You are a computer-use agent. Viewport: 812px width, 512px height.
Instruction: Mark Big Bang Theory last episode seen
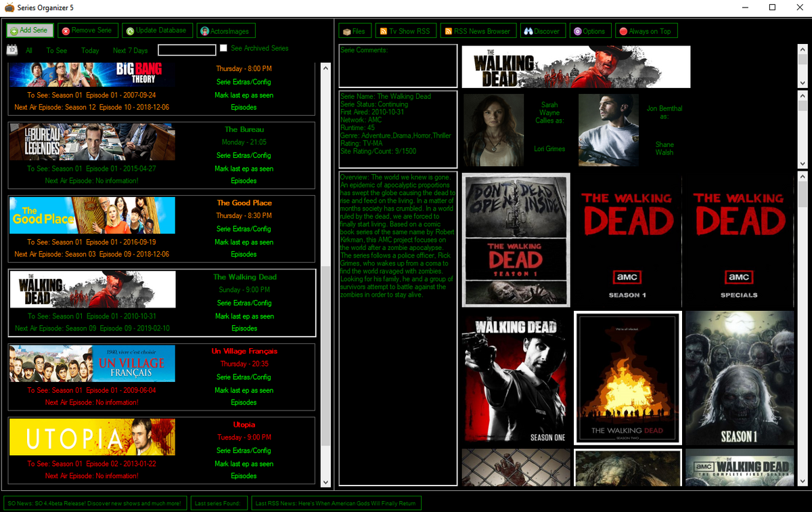[x=244, y=95]
